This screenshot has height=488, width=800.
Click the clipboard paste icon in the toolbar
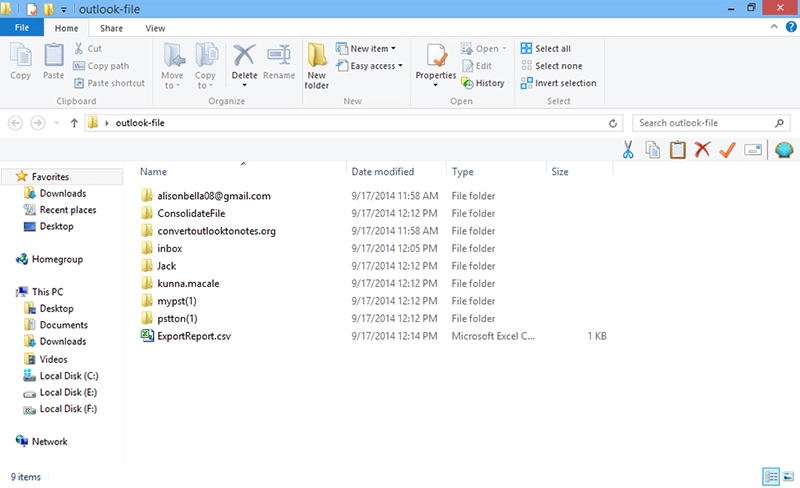pos(678,150)
